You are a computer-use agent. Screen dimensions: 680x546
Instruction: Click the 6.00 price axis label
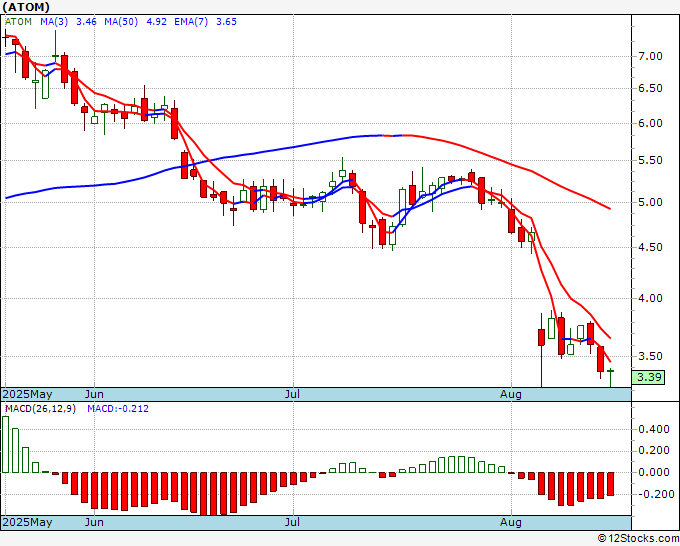click(650, 124)
